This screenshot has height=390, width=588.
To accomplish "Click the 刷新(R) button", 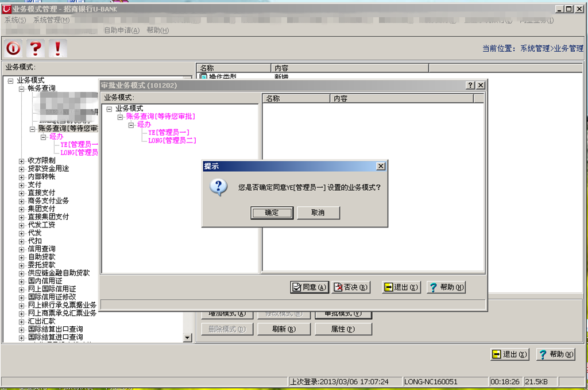I will pos(284,329).
